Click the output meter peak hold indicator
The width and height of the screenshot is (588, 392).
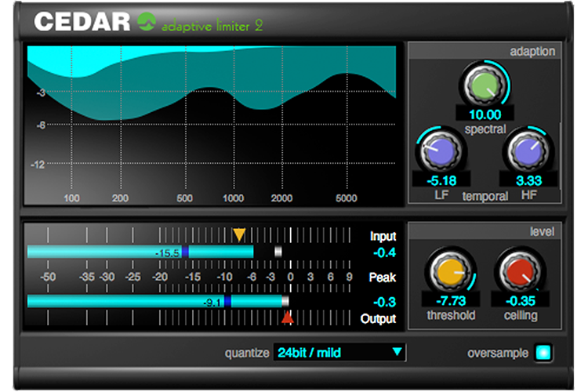pos(285,301)
